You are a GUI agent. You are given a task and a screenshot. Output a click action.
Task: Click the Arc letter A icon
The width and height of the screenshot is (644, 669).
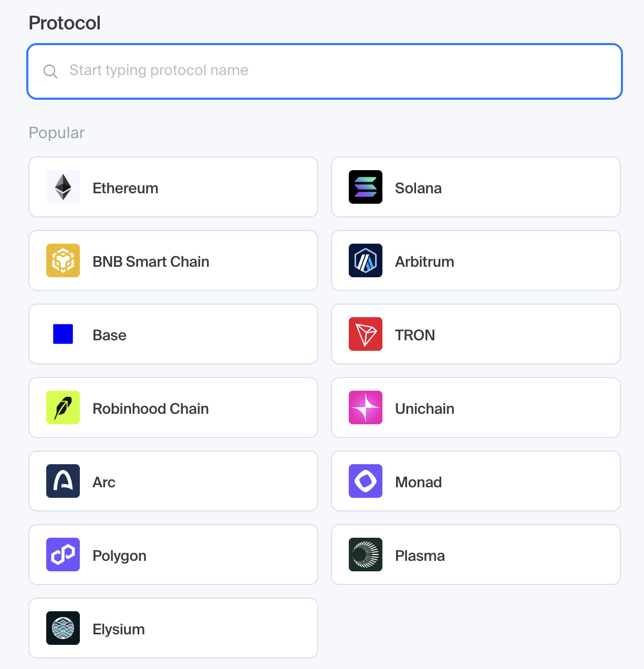(63, 481)
